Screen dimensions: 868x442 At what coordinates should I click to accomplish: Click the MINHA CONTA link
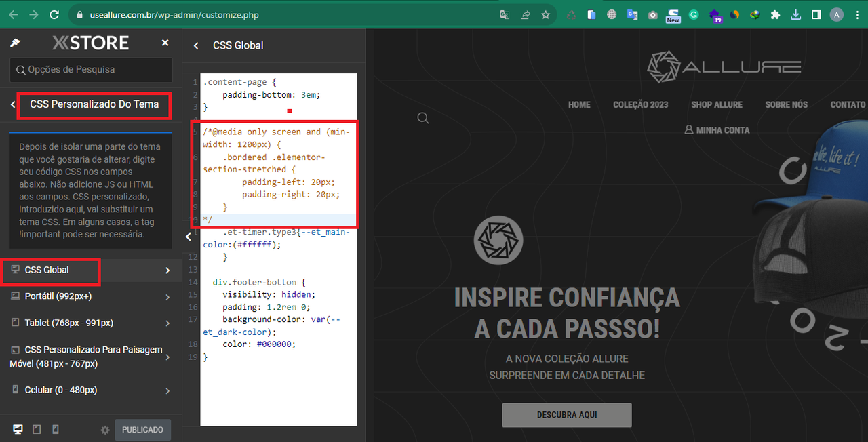point(717,129)
